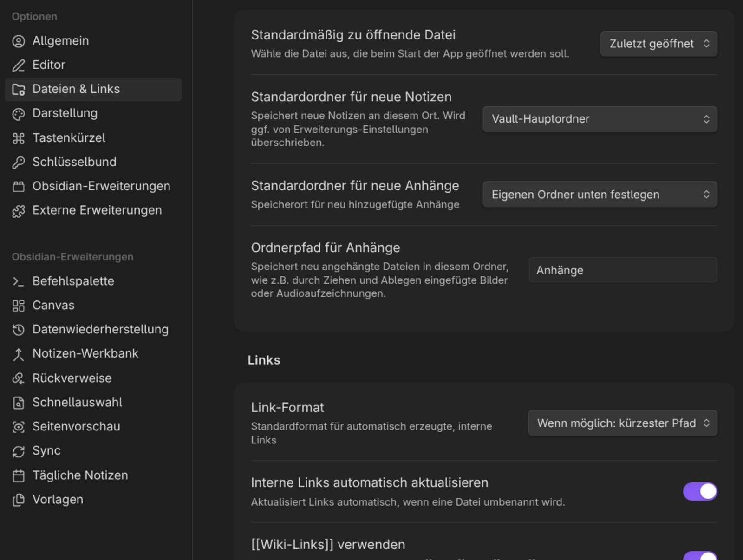Click the Schlüsselbund key icon
Viewport: 743px width, 560px height.
(x=18, y=163)
